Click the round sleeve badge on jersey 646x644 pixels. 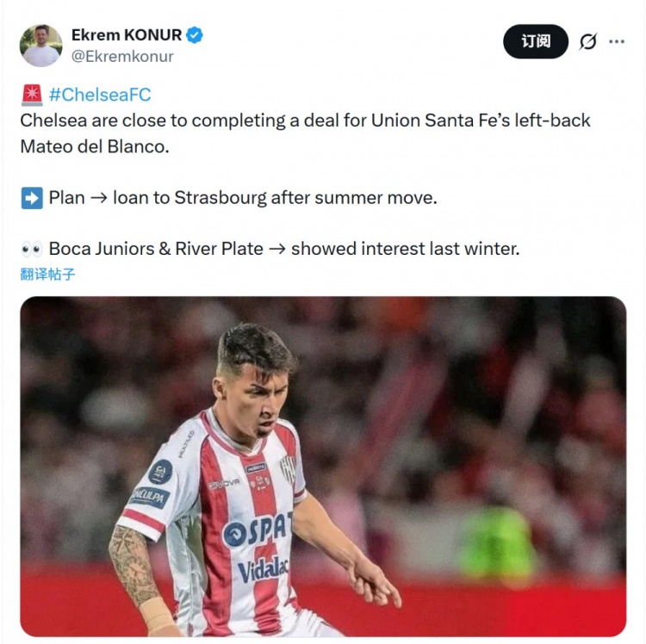pyautogui.click(x=160, y=472)
